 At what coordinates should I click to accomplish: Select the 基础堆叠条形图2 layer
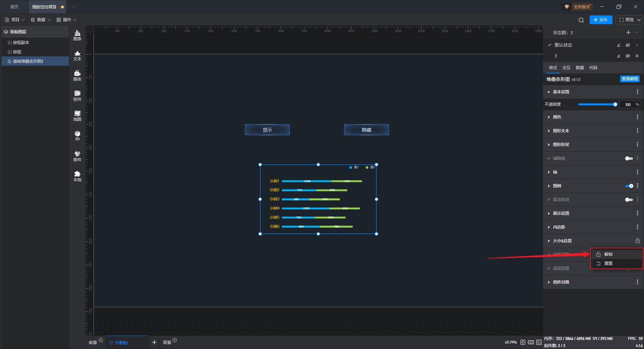click(35, 61)
